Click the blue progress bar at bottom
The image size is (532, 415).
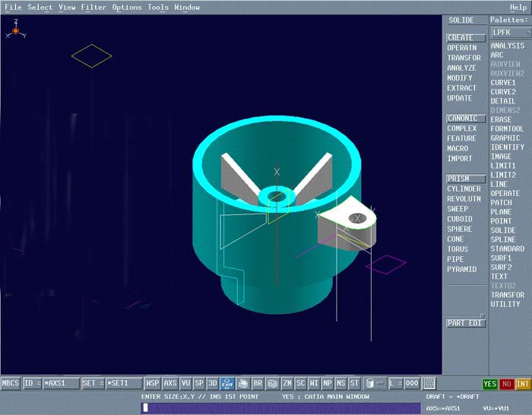pyautogui.click(x=281, y=408)
